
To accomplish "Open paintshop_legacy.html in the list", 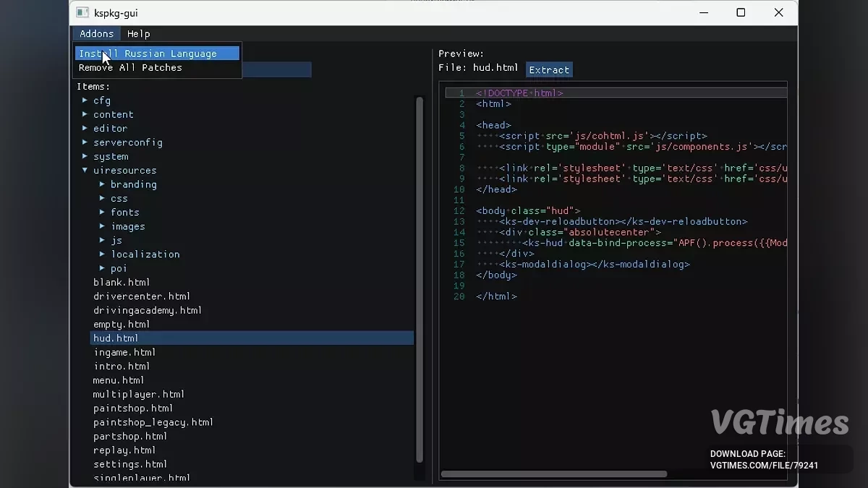I will point(153,422).
